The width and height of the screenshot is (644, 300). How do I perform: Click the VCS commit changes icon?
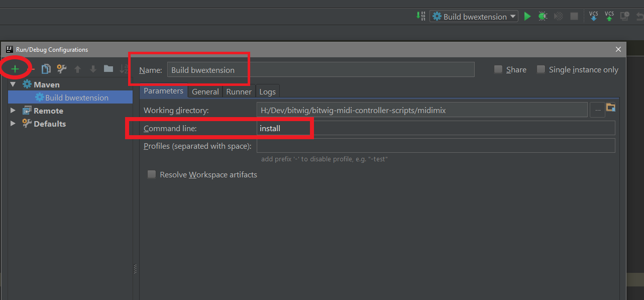(x=609, y=16)
